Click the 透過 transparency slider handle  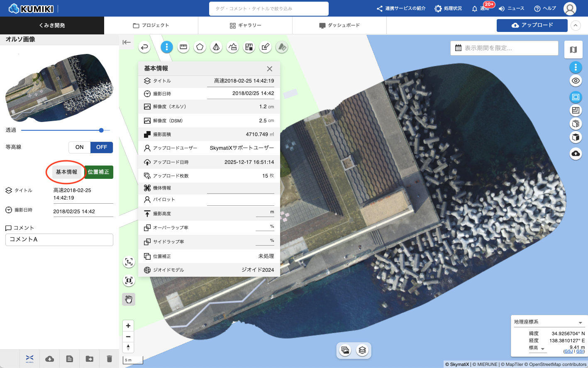pyautogui.click(x=101, y=130)
